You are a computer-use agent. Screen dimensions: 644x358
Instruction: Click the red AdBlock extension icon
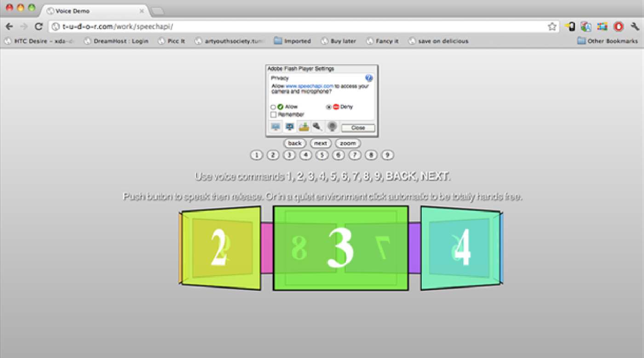click(x=619, y=27)
